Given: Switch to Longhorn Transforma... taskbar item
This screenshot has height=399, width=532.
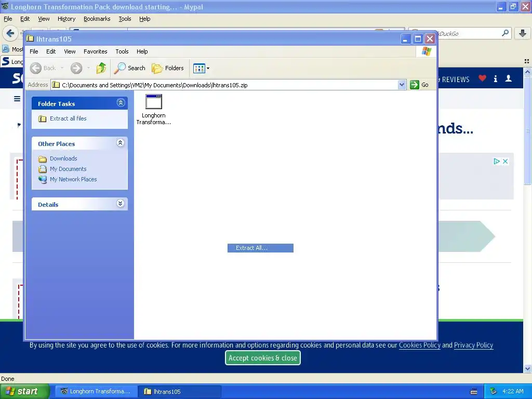Looking at the screenshot, I should [x=97, y=391].
